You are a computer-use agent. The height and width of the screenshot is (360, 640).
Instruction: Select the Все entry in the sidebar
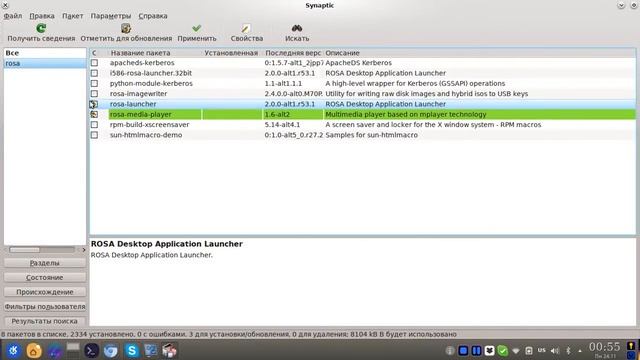[x=45, y=53]
